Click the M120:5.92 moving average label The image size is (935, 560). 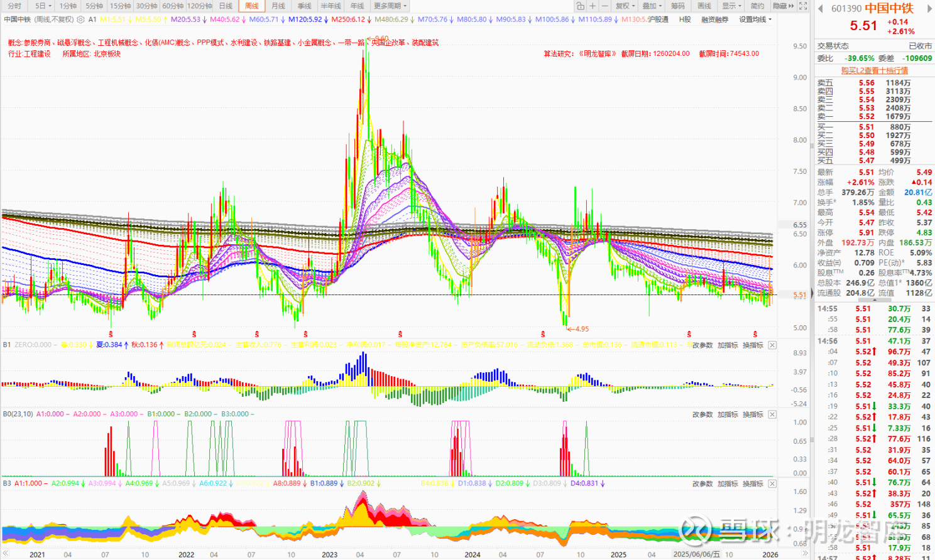(x=305, y=19)
